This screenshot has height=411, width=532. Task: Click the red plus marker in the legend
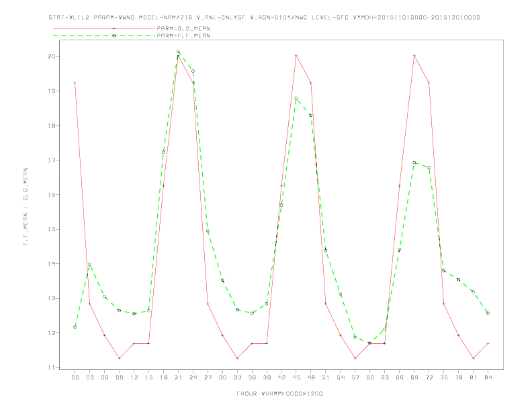pyautogui.click(x=114, y=28)
